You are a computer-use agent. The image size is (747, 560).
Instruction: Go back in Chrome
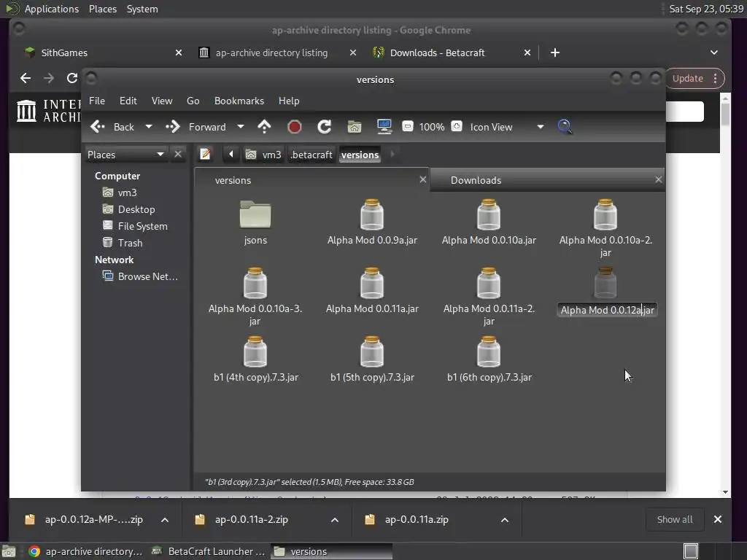click(26, 78)
